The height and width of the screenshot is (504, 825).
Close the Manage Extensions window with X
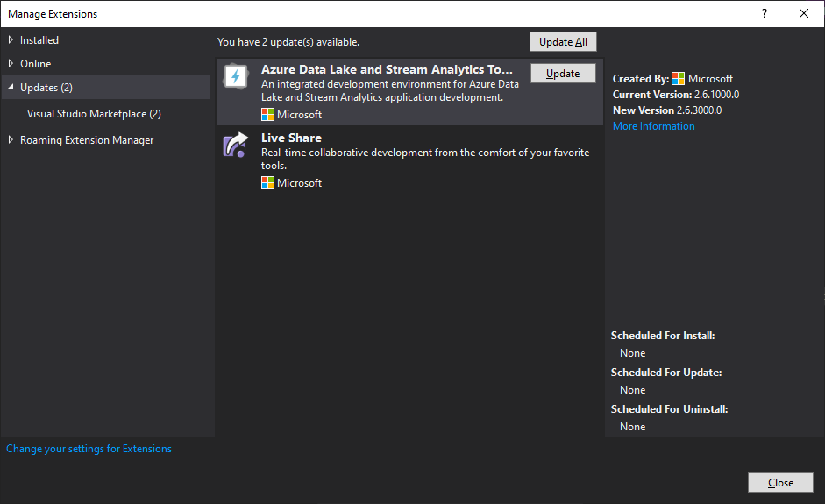pos(803,14)
